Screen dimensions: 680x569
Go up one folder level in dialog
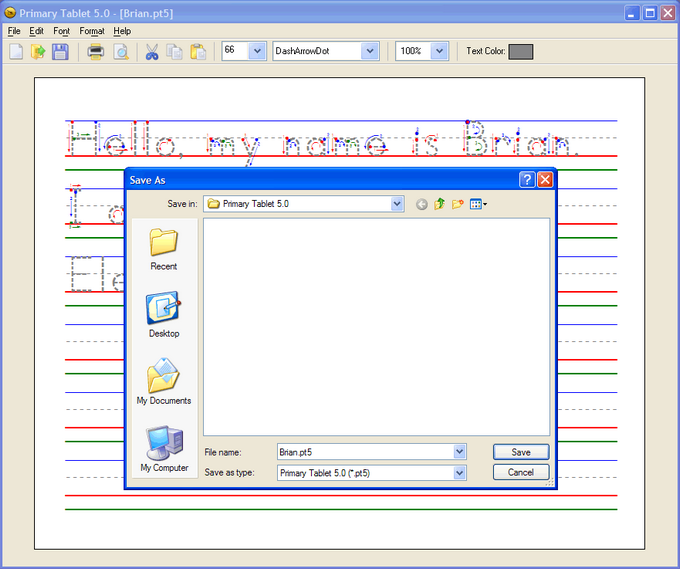coord(439,204)
